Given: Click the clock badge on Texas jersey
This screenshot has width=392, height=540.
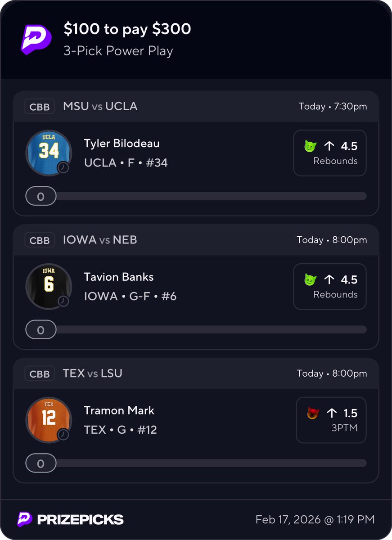Looking at the screenshot, I should (x=63, y=434).
